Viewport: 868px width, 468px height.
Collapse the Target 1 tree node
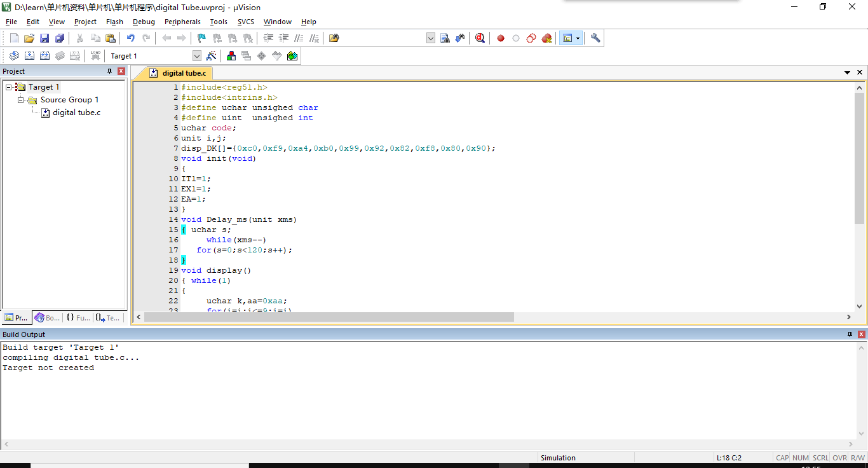9,87
